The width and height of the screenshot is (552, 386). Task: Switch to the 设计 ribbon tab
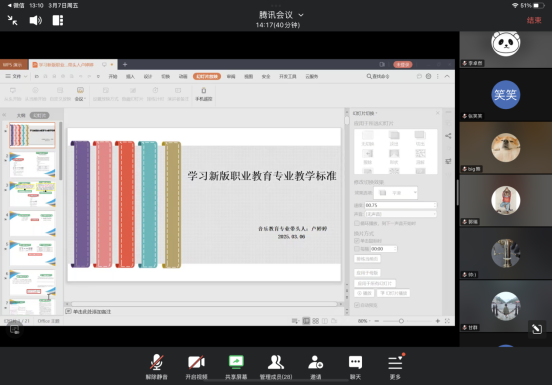(148, 76)
